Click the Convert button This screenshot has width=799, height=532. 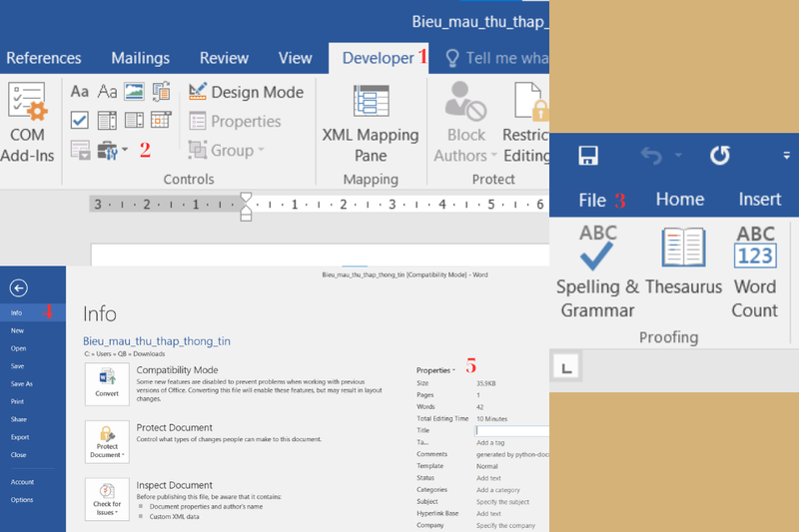[x=107, y=384]
